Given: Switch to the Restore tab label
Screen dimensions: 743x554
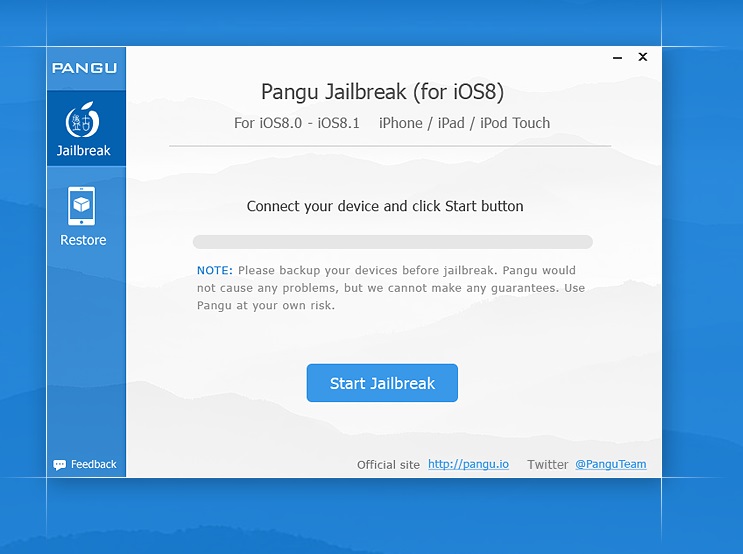Looking at the screenshot, I should point(83,240).
